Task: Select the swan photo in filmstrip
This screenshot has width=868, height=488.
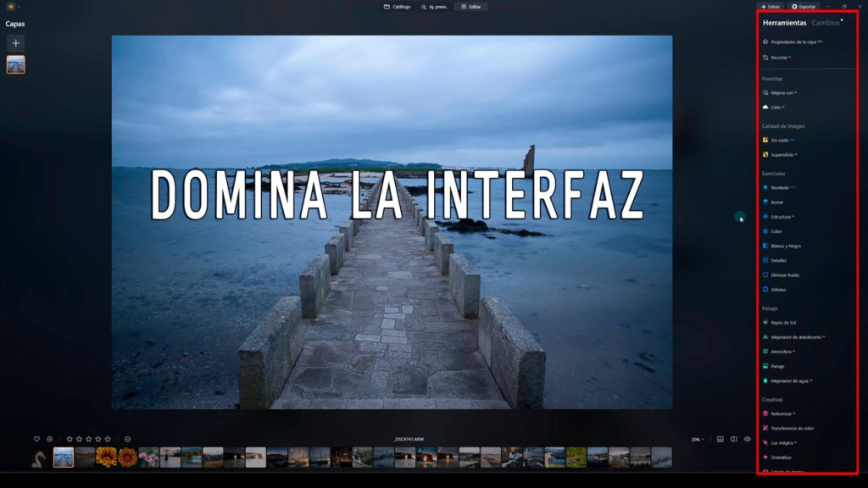Action: tap(39, 457)
